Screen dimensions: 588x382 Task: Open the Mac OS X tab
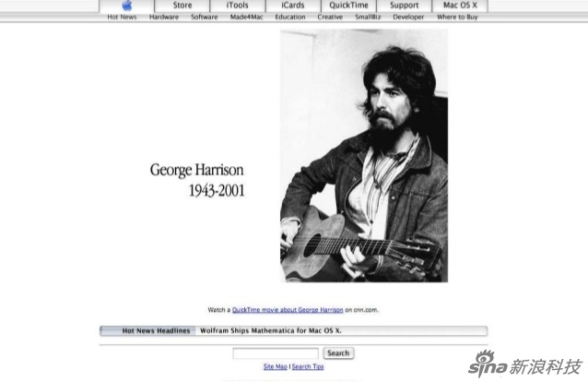[460, 6]
